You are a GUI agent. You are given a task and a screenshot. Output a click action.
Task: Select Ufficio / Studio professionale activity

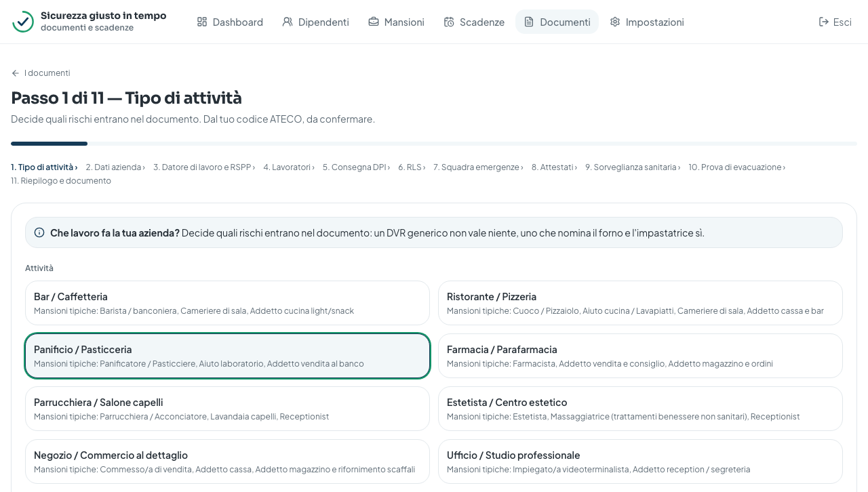640,462
